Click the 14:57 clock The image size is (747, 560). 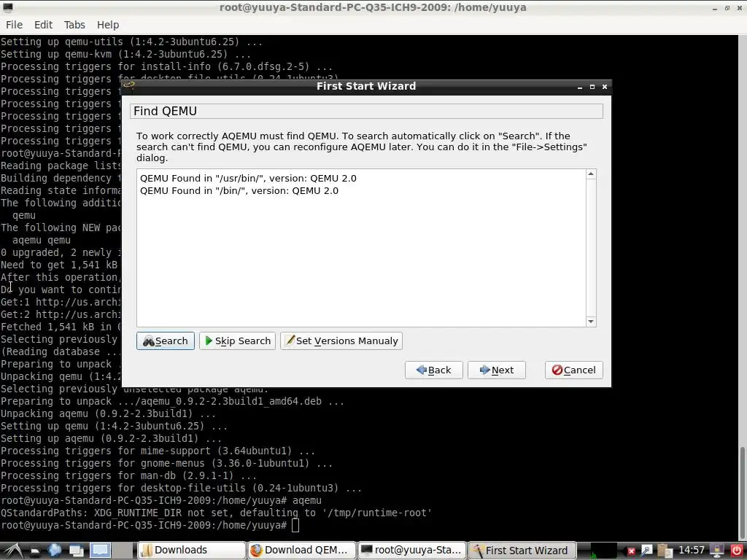[x=692, y=551]
